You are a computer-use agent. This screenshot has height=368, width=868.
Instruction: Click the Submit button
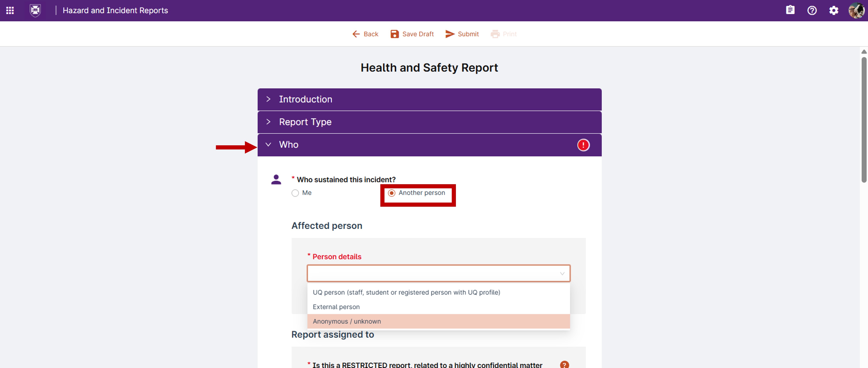click(462, 34)
